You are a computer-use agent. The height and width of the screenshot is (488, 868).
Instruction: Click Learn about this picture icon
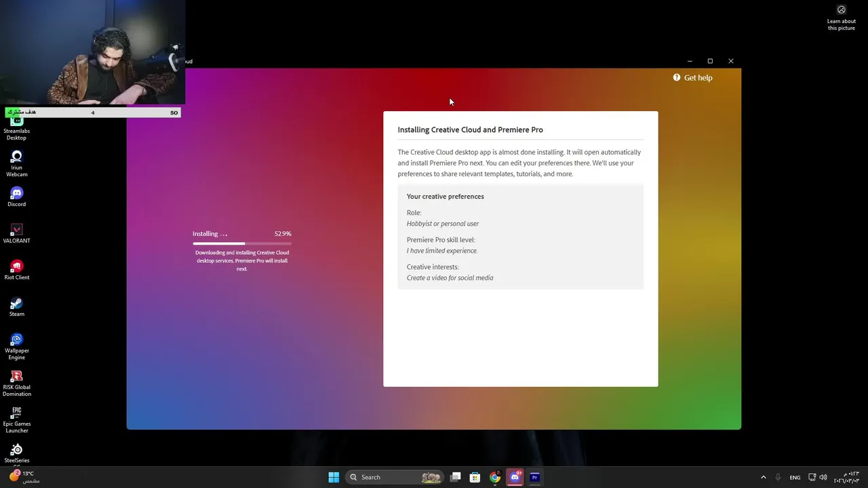pyautogui.click(x=842, y=9)
